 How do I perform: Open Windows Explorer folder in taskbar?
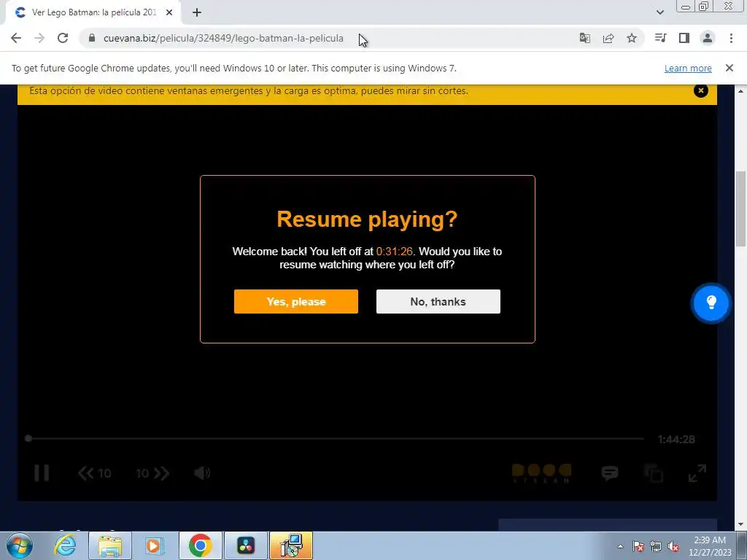[x=110, y=545]
